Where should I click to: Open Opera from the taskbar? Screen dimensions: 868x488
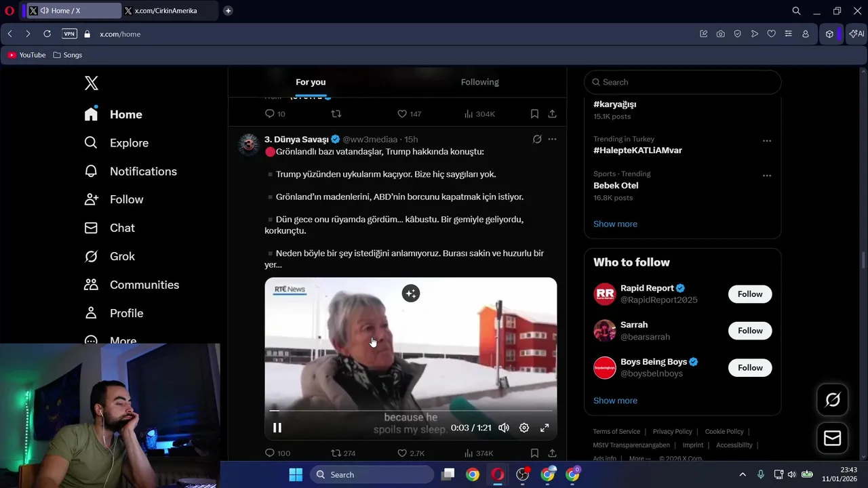[498, 474]
